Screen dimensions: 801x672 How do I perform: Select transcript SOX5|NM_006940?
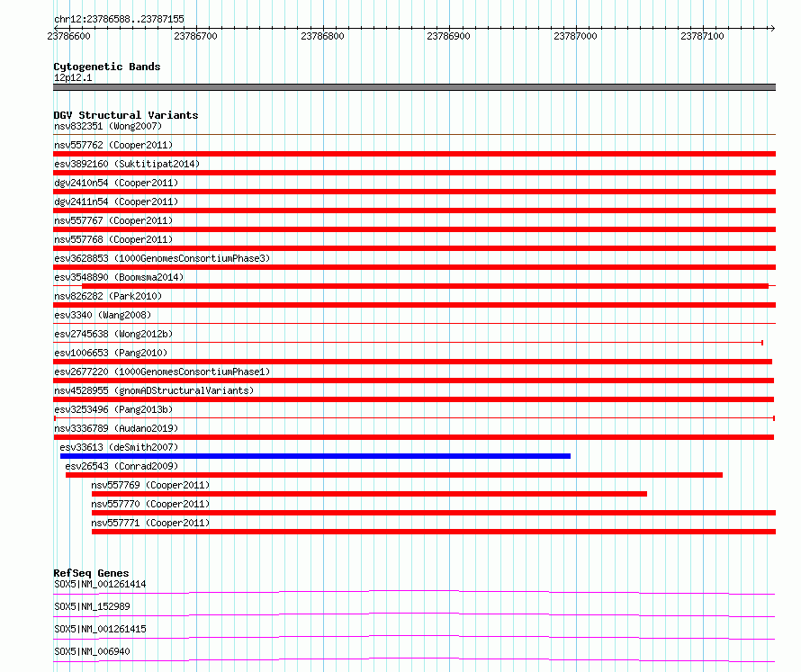tap(92, 651)
